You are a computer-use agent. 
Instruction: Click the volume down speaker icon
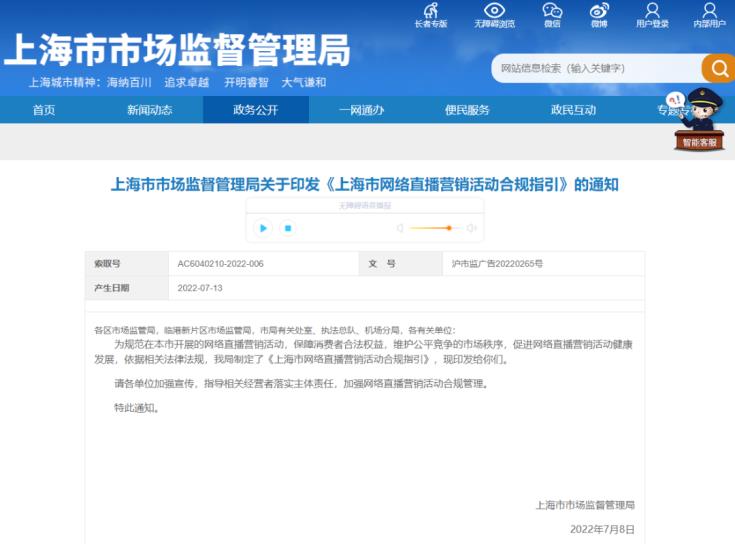(x=400, y=228)
